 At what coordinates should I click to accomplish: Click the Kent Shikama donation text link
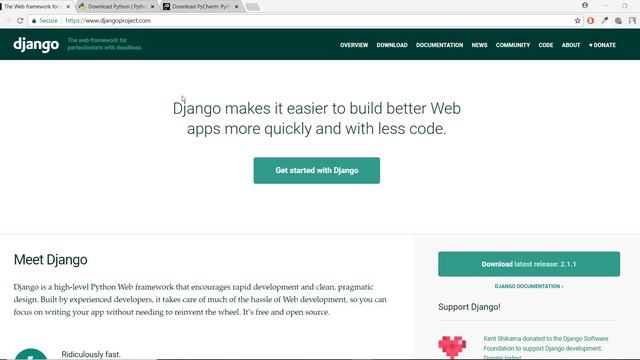pyautogui.click(x=545, y=348)
